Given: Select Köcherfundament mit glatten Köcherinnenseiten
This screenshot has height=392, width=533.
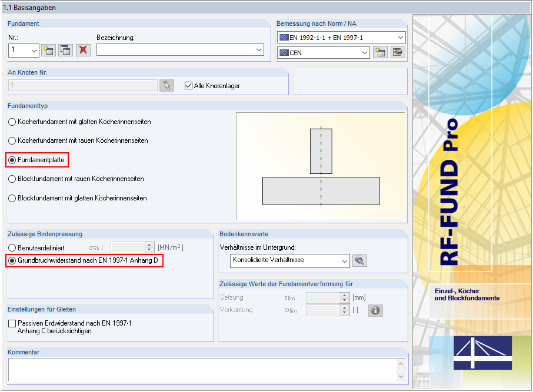Looking at the screenshot, I should click(12, 122).
